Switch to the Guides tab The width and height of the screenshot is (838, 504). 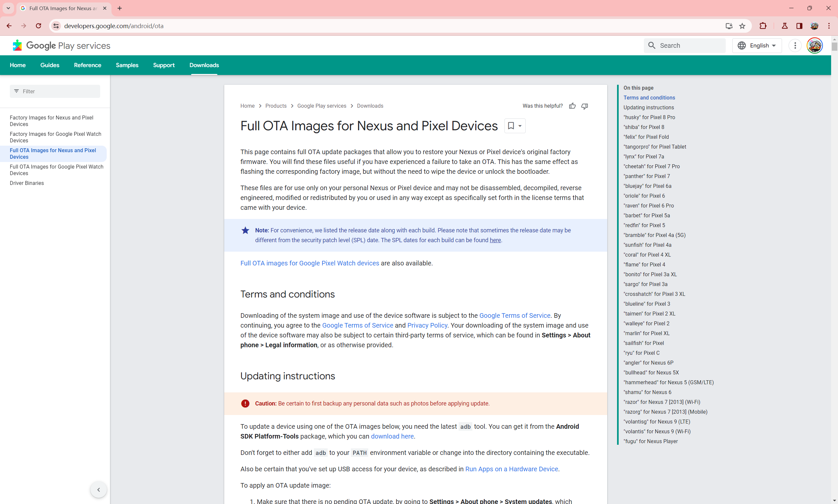coord(50,65)
